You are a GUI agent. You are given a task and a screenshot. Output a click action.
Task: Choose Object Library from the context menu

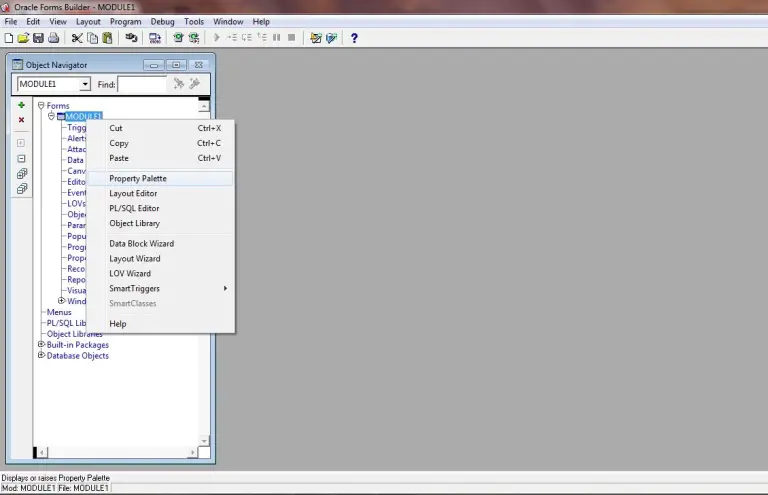point(161,223)
